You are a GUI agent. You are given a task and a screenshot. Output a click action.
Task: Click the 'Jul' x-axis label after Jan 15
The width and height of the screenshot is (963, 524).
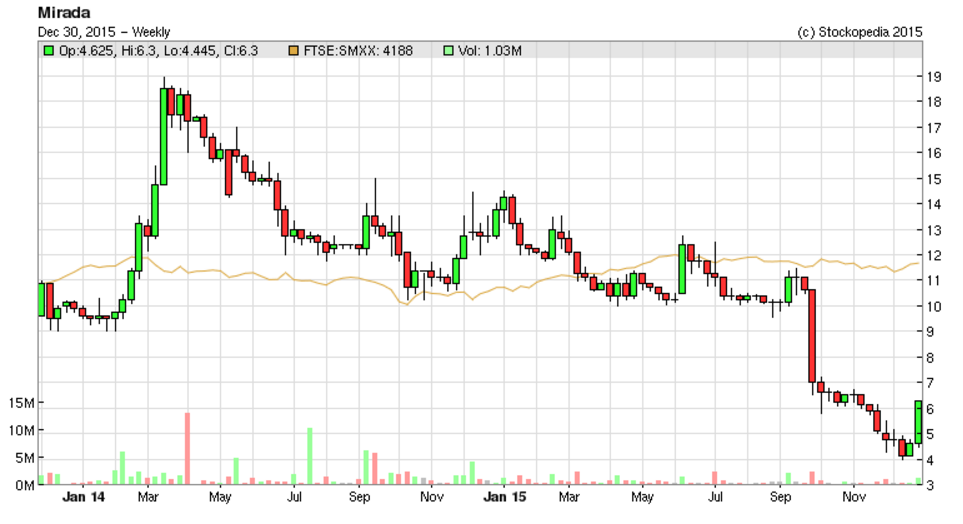(x=715, y=497)
